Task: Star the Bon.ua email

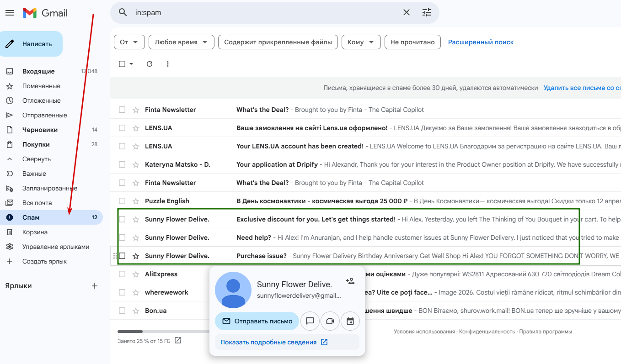Action: point(136,311)
